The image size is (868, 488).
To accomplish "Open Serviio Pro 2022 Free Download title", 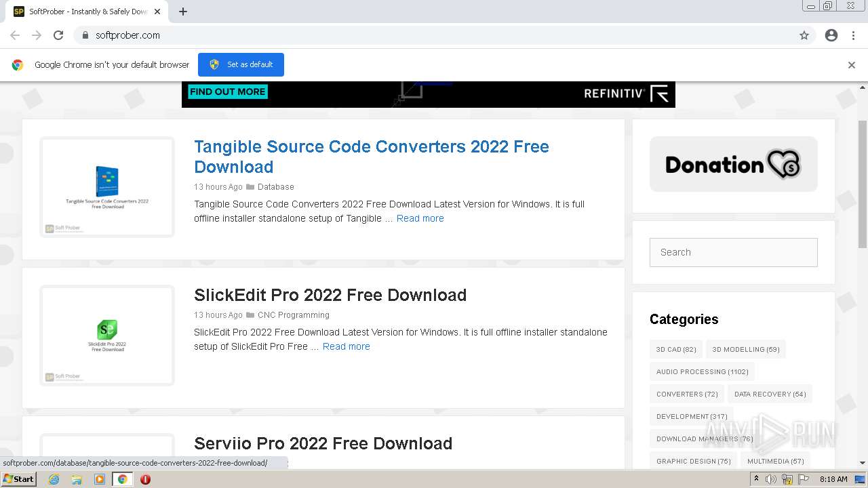I will coord(323,443).
